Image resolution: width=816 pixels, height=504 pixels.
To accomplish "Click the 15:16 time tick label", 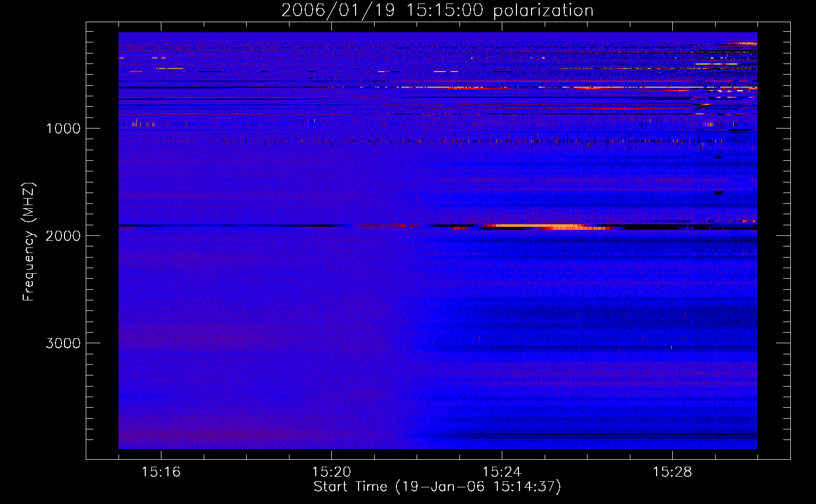I will (x=161, y=472).
